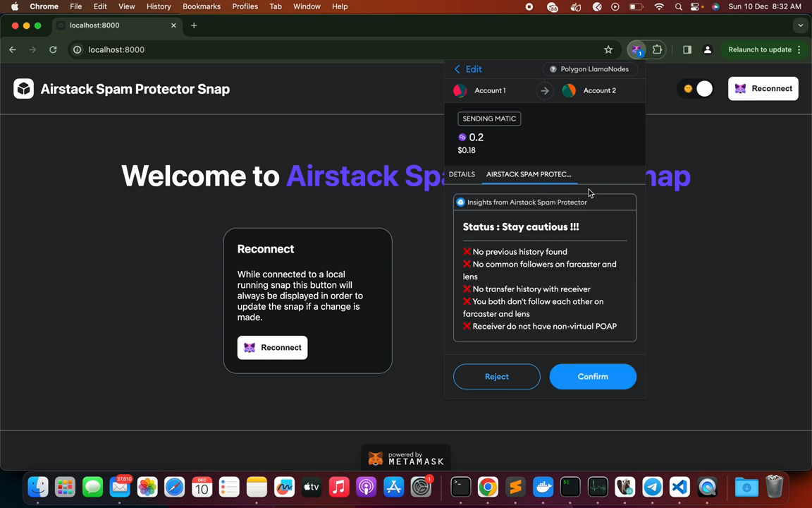Open Mail from the Dock
The image size is (812, 508).
click(x=120, y=487)
